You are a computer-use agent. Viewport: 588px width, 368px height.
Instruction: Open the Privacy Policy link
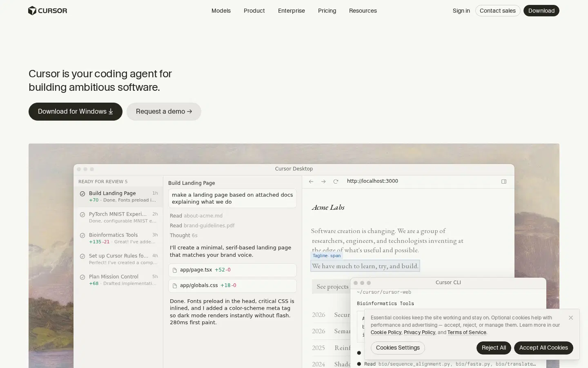pyautogui.click(x=419, y=332)
